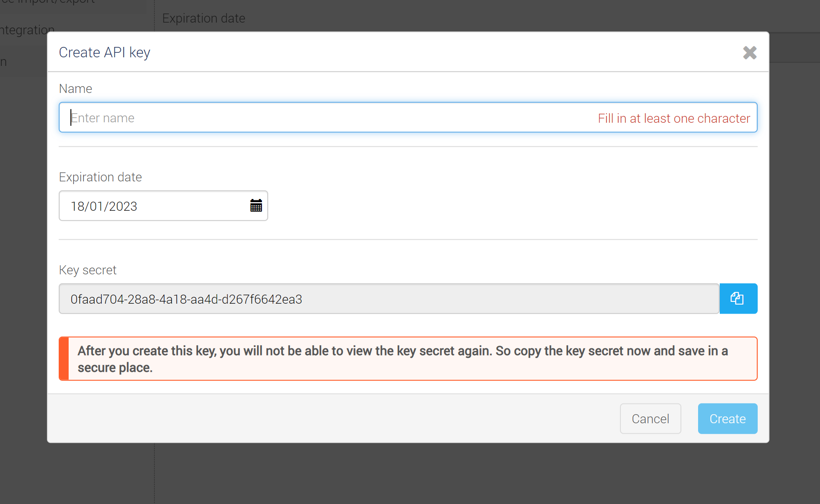Click the orange bar on the warning box
The height and width of the screenshot is (504, 820).
pos(64,359)
